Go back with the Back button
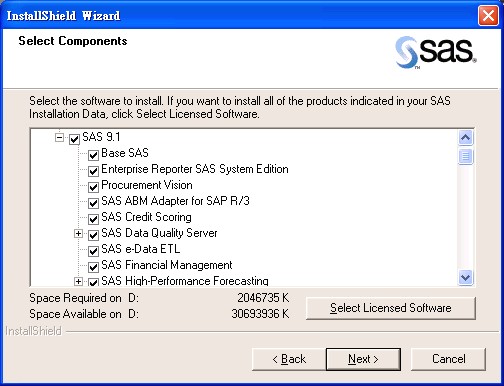Screen dimensions: 504x386 click(x=289, y=359)
